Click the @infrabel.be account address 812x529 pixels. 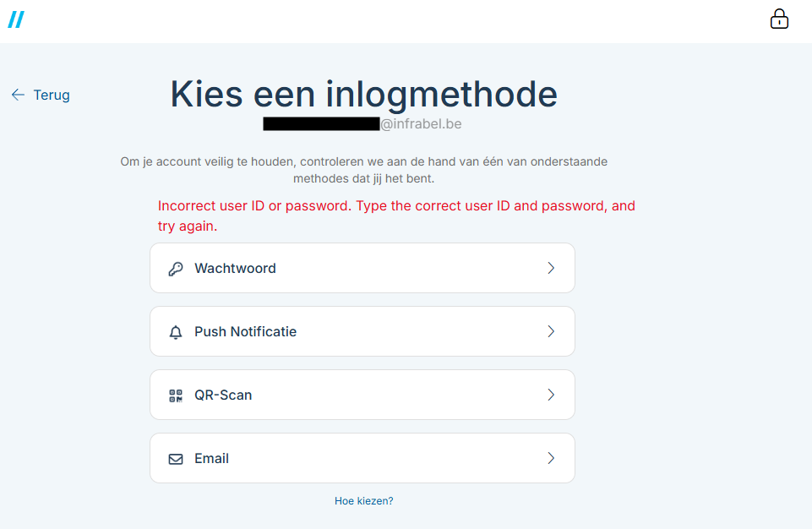click(x=362, y=124)
